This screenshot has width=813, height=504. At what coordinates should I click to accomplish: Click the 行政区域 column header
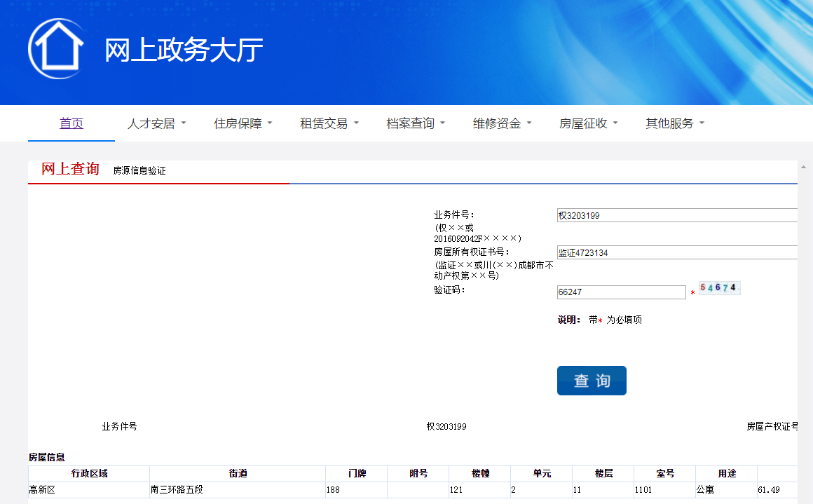(89, 474)
